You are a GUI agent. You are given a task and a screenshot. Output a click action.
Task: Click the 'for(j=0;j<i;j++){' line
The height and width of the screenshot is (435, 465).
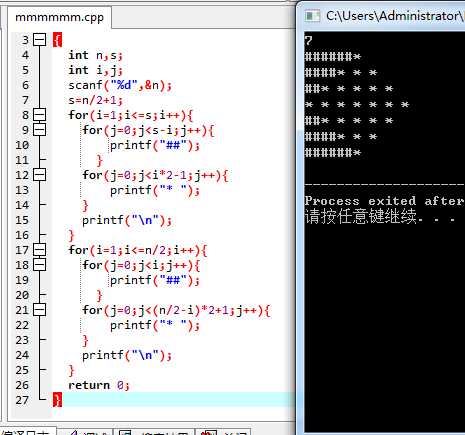141,265
